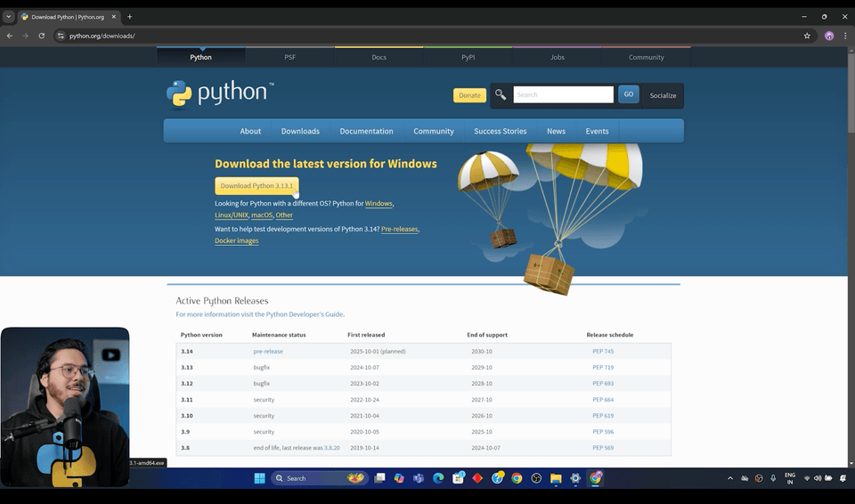Show hidden system tray icons
The width and height of the screenshot is (855, 504).
[x=730, y=478]
